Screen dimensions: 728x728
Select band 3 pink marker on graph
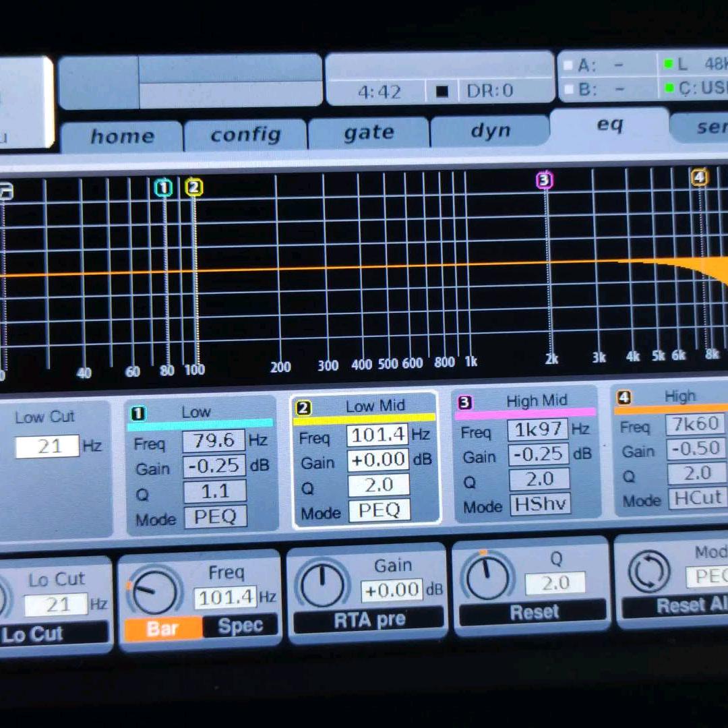tap(544, 180)
